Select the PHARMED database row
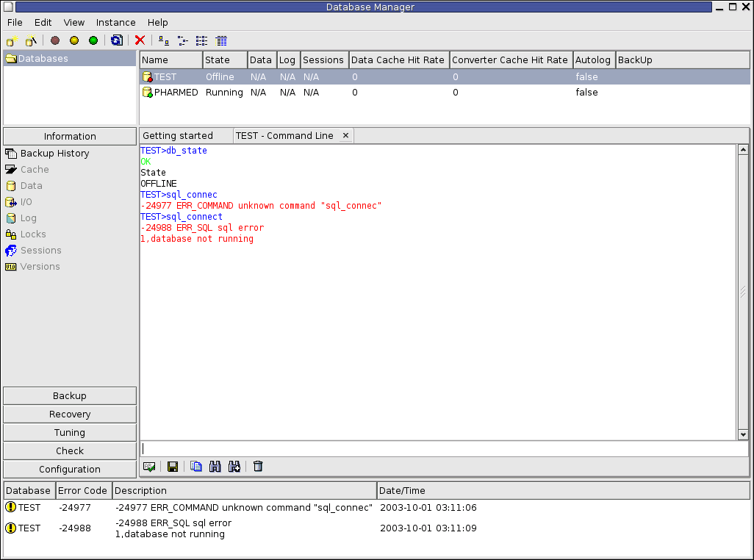754x560 pixels. (x=176, y=93)
